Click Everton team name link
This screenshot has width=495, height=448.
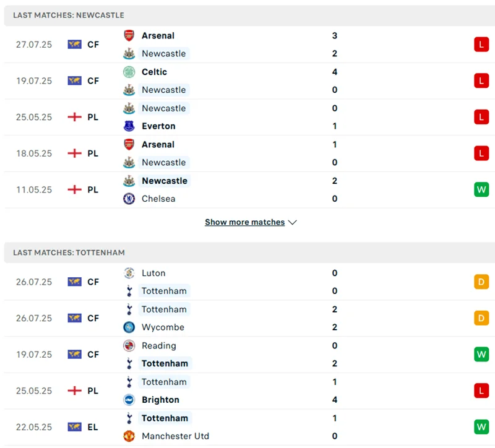tap(158, 126)
